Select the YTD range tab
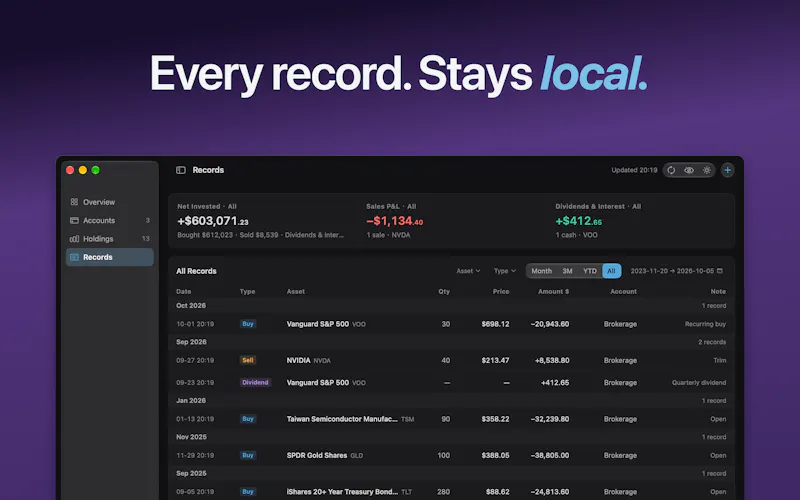Screen dimensions: 800x500 (590, 271)
